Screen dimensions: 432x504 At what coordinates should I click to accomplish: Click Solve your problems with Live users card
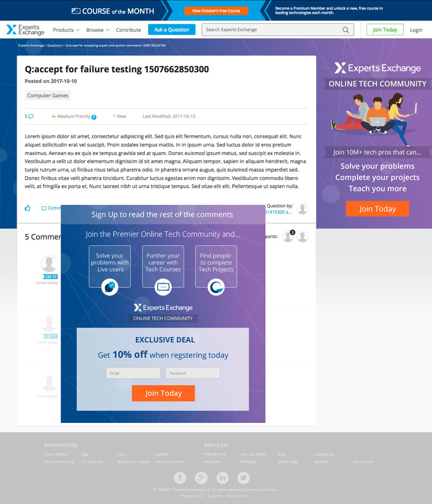tap(110, 266)
